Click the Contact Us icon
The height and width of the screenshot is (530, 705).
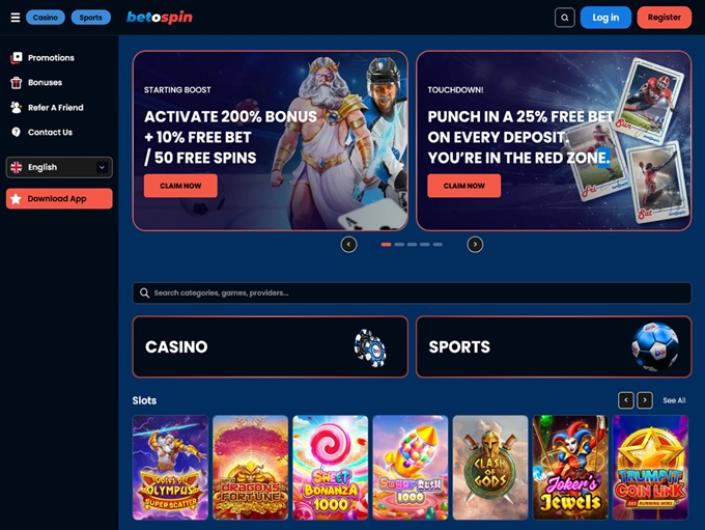[16, 132]
